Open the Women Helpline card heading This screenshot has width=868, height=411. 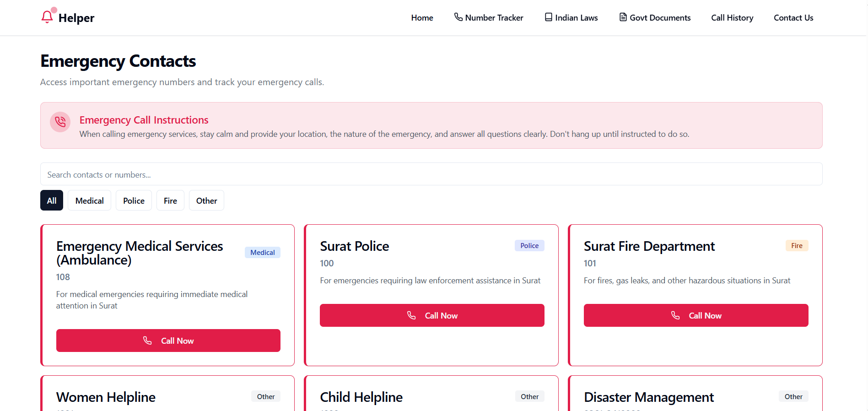106,397
